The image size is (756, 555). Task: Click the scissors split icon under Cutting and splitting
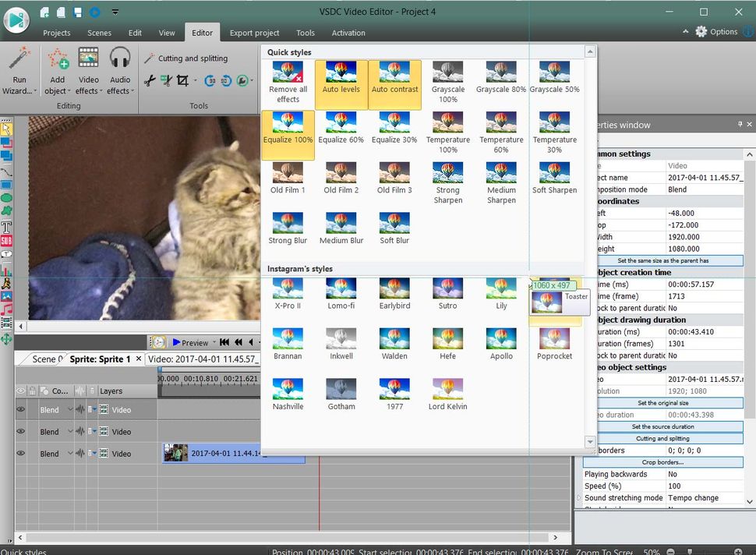[x=150, y=80]
